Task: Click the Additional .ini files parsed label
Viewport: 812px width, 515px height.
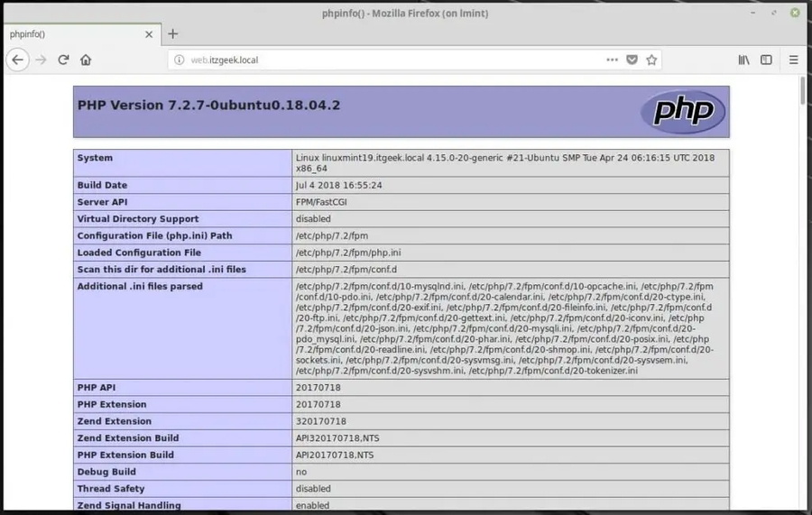Action: click(140, 286)
